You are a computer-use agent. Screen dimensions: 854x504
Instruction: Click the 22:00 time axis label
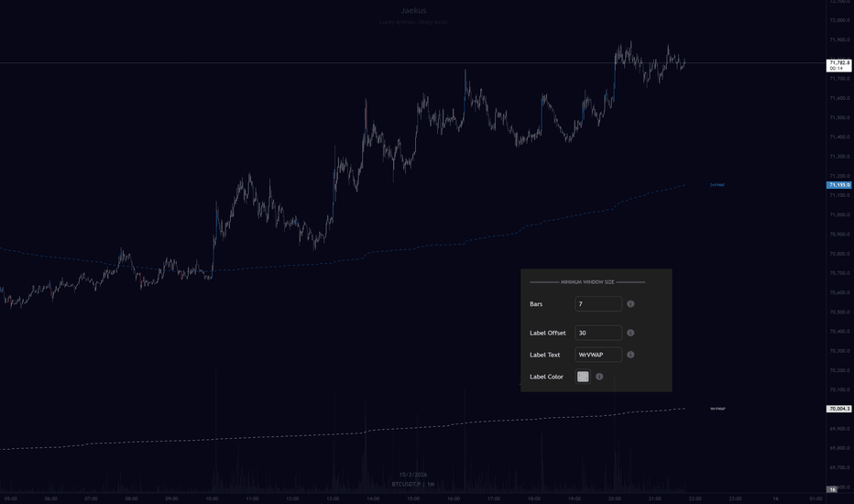tap(695, 499)
